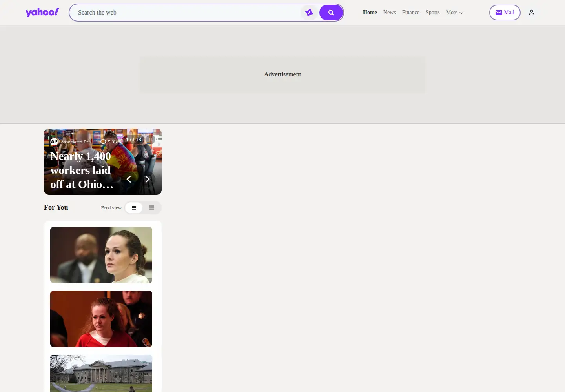Read the 'Nearly 1,400 workers laid off' headline

click(82, 170)
